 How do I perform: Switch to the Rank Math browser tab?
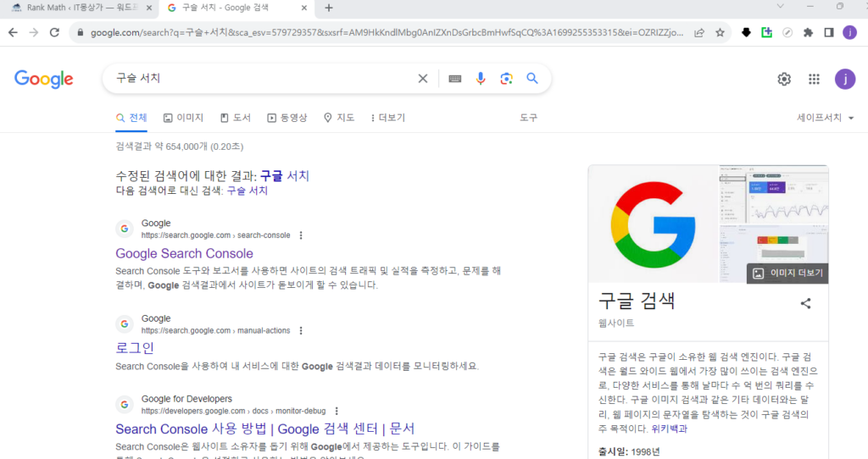coord(79,8)
